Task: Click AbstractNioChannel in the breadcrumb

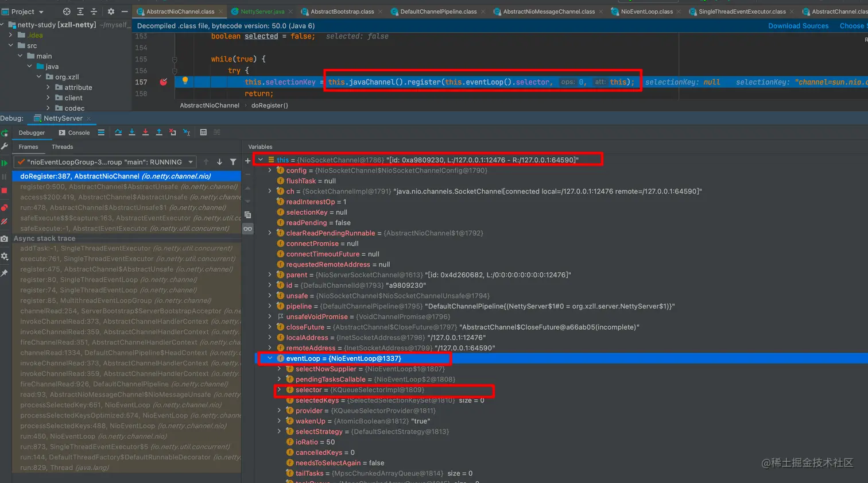Action: click(210, 105)
